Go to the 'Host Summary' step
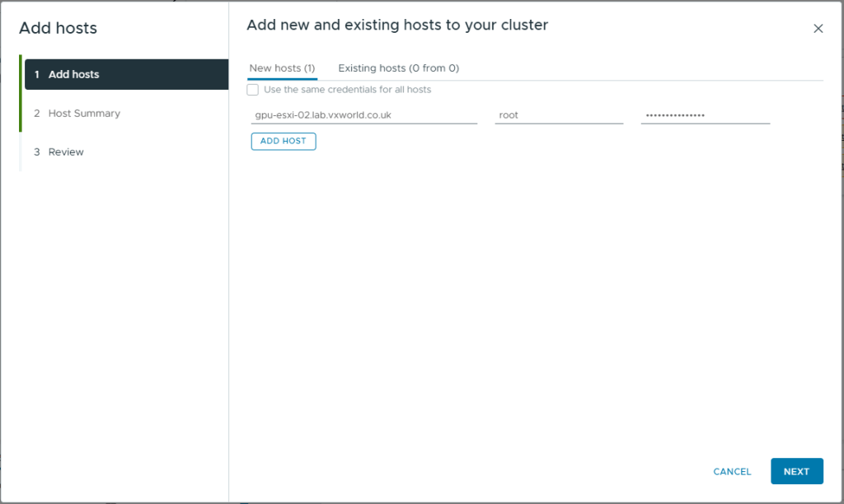The height and width of the screenshot is (504, 844). click(x=84, y=114)
